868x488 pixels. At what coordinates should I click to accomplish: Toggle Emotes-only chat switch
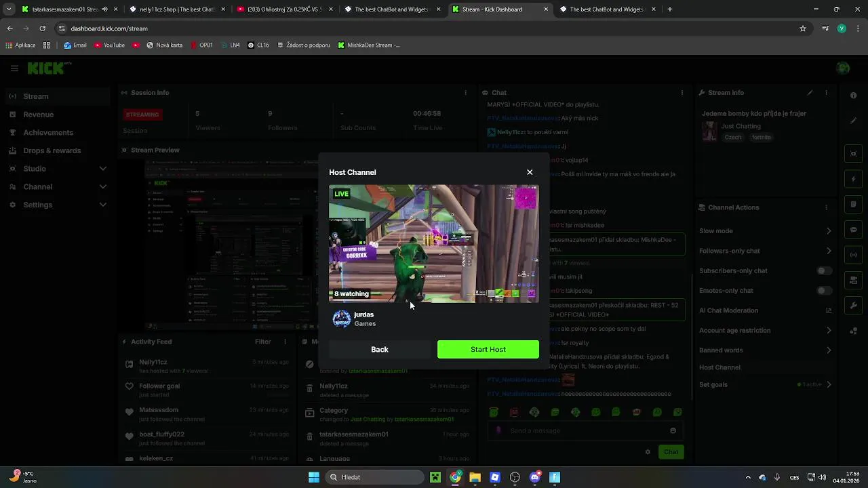pos(824,291)
